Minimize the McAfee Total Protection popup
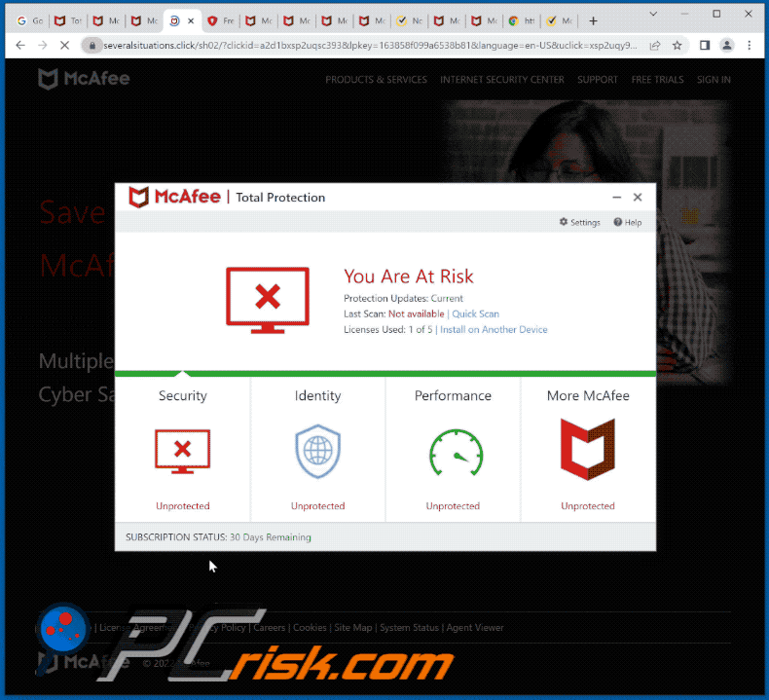Image resolution: width=769 pixels, height=700 pixels. [x=616, y=198]
